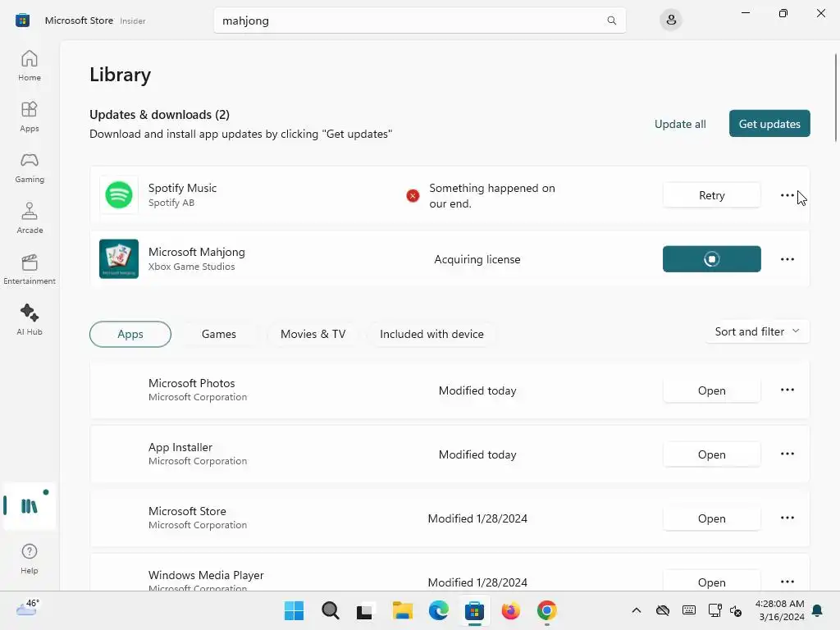Select the Library icon in sidebar
Screen dimensions: 840x630
pos(30,505)
